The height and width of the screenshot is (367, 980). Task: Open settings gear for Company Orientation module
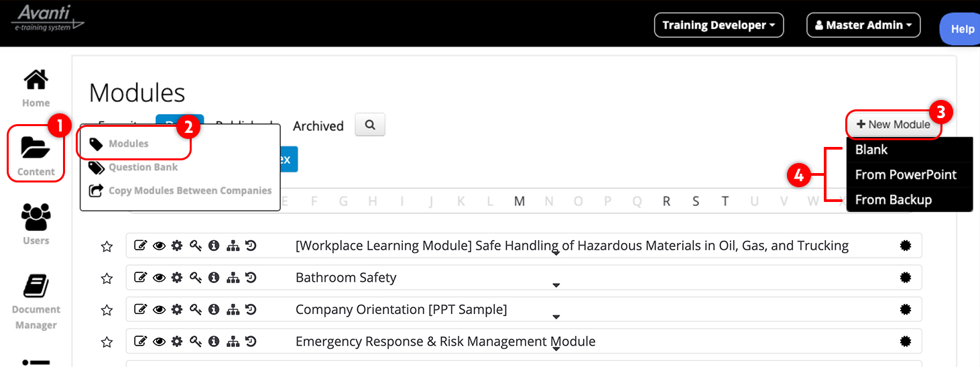pos(177,309)
